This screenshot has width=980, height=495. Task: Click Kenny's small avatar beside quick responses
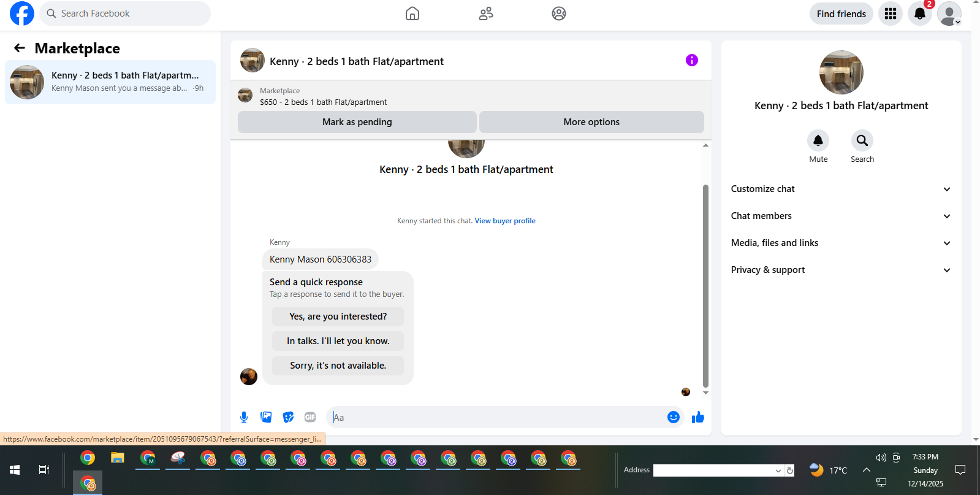(249, 377)
